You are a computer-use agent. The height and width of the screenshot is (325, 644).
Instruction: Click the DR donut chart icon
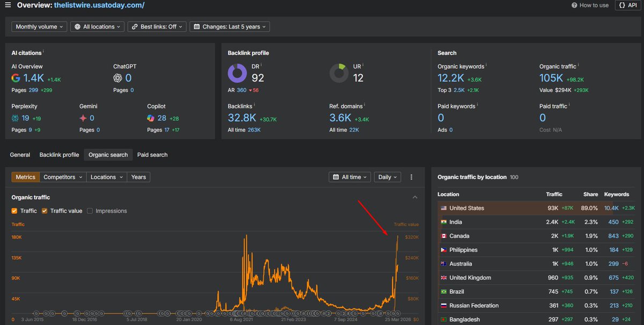click(238, 74)
